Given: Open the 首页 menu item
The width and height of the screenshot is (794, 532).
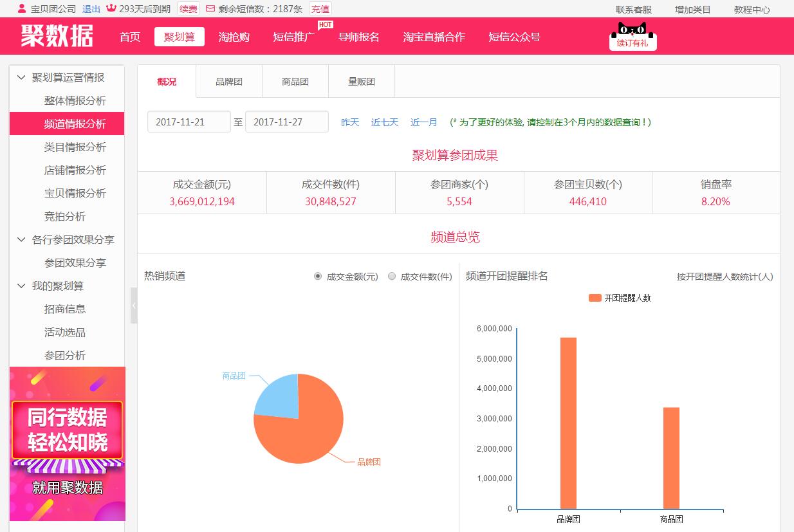Looking at the screenshot, I should pos(130,37).
